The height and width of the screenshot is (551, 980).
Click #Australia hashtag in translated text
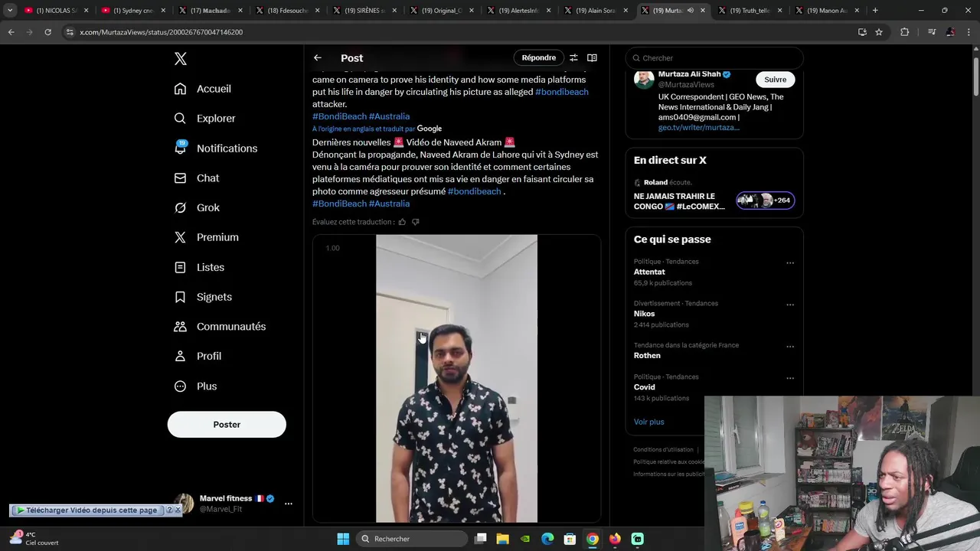(389, 204)
